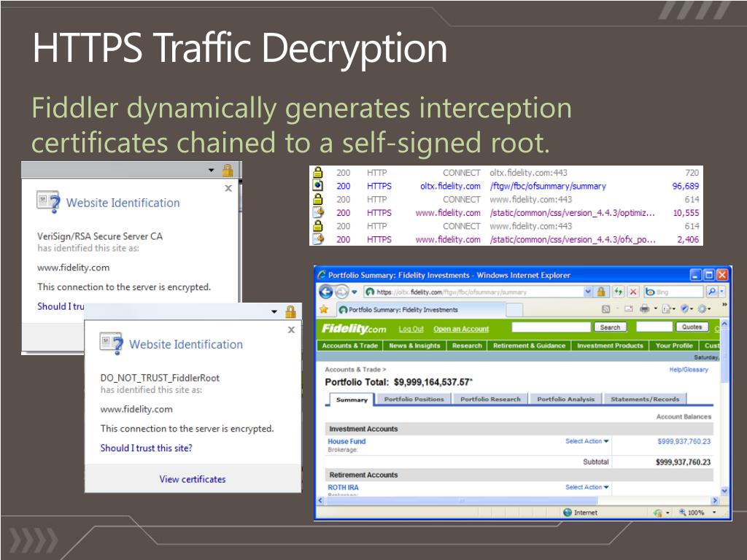Open the Select Action dropdown for ROTH IRA
This screenshot has width=747, height=560.
click(587, 487)
